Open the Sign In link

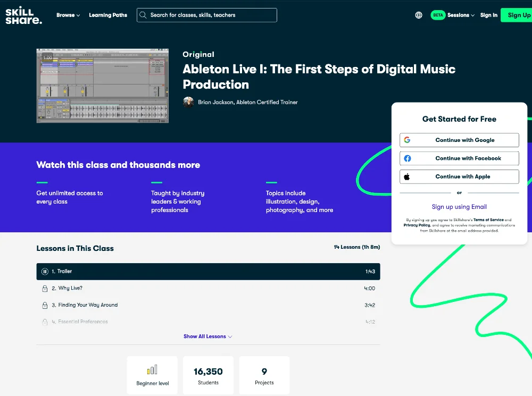pos(488,15)
